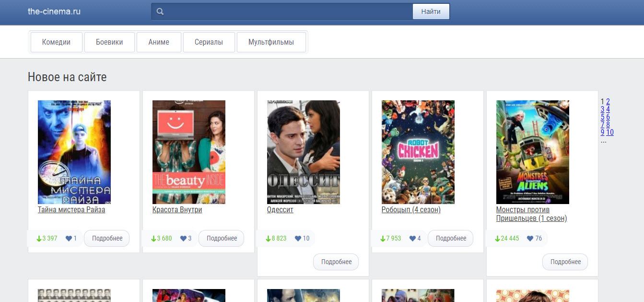The height and width of the screenshot is (302, 644).
Task: Click heart icon on Тайна мистера Райза
Action: pyautogui.click(x=69, y=239)
